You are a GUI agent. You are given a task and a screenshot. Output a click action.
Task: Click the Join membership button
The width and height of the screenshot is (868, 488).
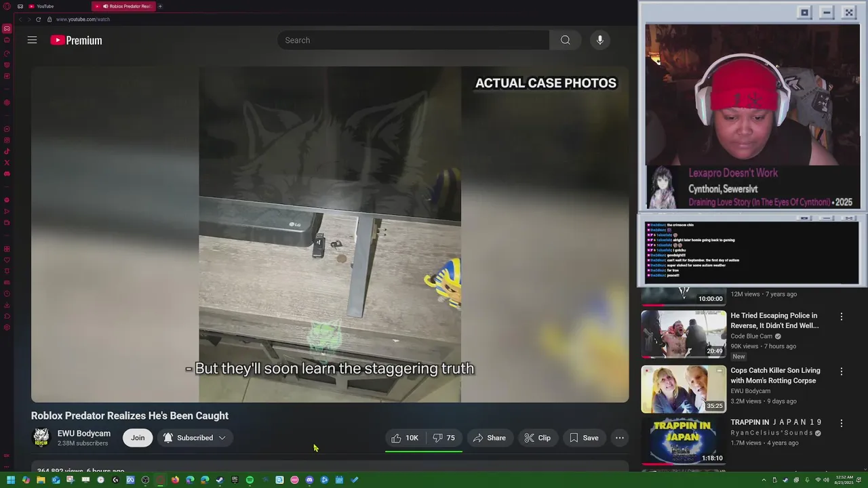pos(138,438)
